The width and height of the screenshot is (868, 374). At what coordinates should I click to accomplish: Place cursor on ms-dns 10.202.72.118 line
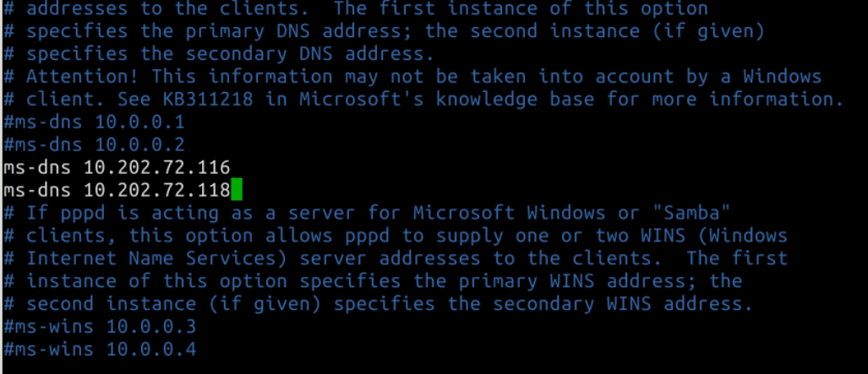tap(117, 190)
